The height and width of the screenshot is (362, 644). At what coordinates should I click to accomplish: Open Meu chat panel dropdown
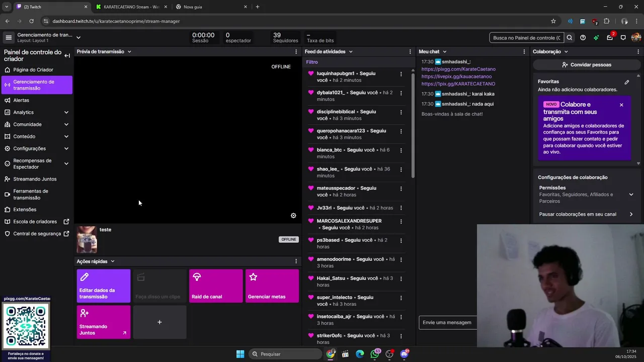coord(444,52)
